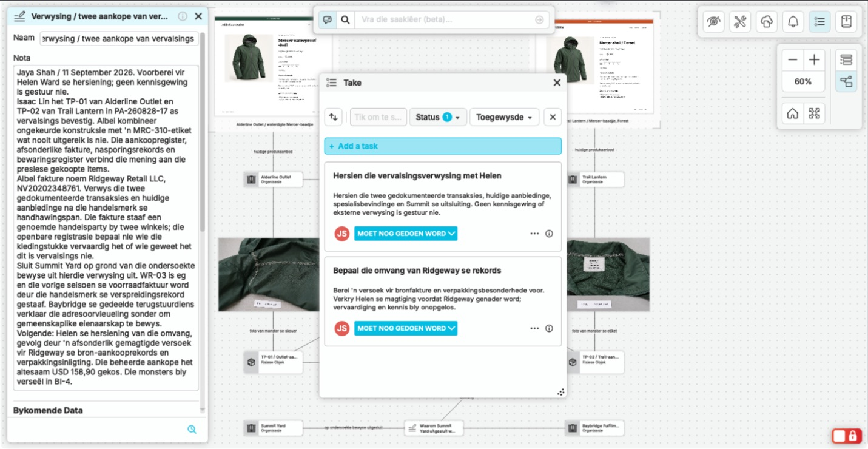Screen dimensions: 868x449
Task: Click the home view icon
Action: [793, 113]
